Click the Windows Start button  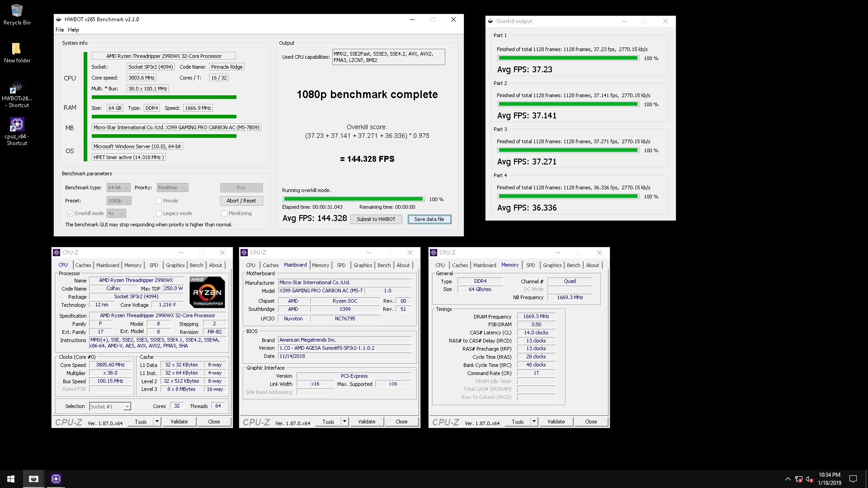11,479
